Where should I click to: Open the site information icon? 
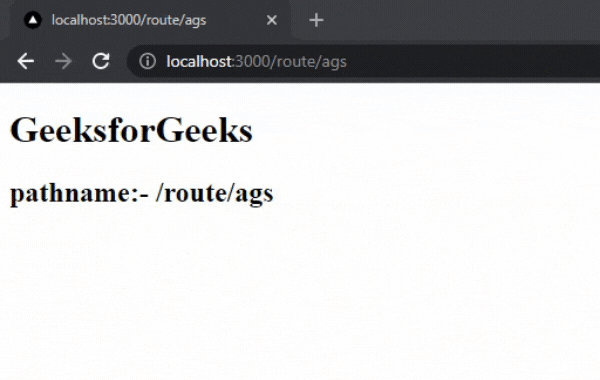tap(147, 61)
